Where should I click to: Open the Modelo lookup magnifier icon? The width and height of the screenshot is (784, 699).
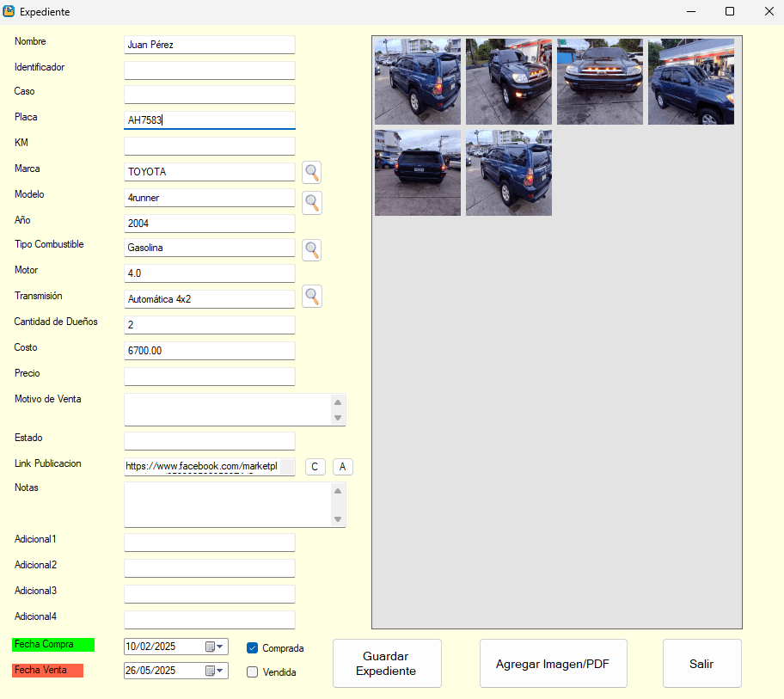(312, 203)
